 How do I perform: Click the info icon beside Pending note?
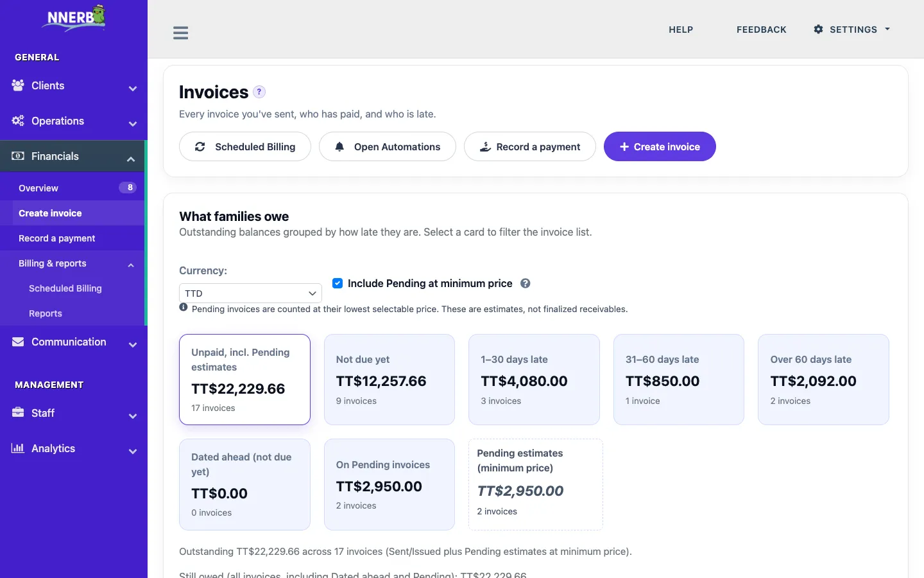tap(184, 308)
